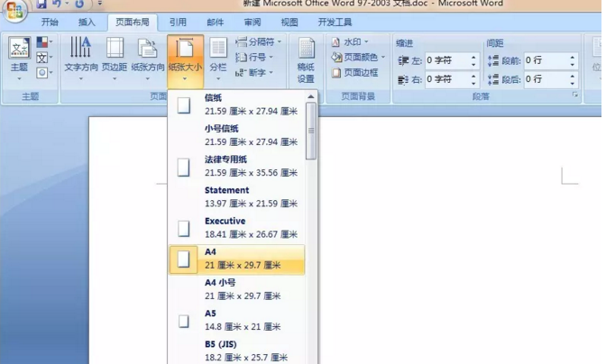
Task: Click the 段前 spacing before field
Action: click(546, 60)
